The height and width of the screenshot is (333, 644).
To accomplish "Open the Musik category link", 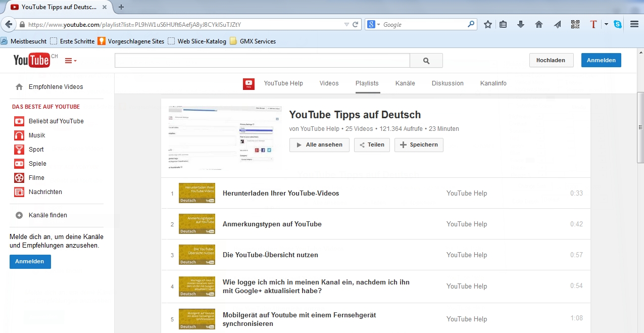I will [37, 135].
